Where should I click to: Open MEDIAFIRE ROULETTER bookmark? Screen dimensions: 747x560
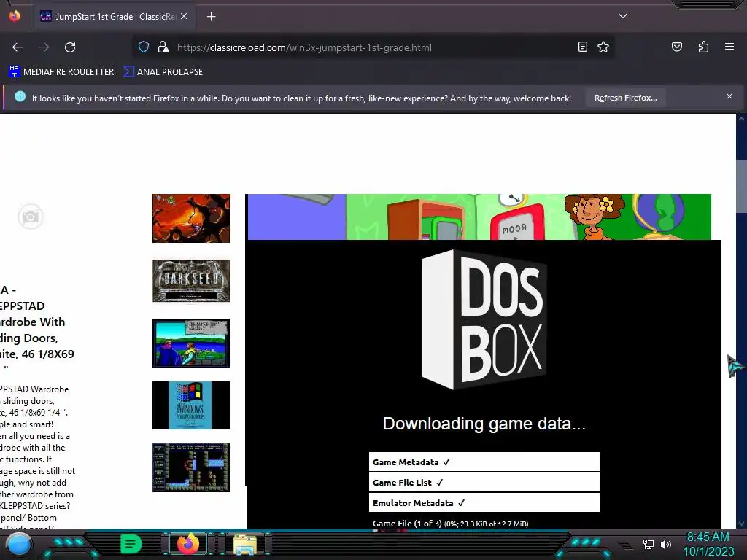[x=61, y=72]
